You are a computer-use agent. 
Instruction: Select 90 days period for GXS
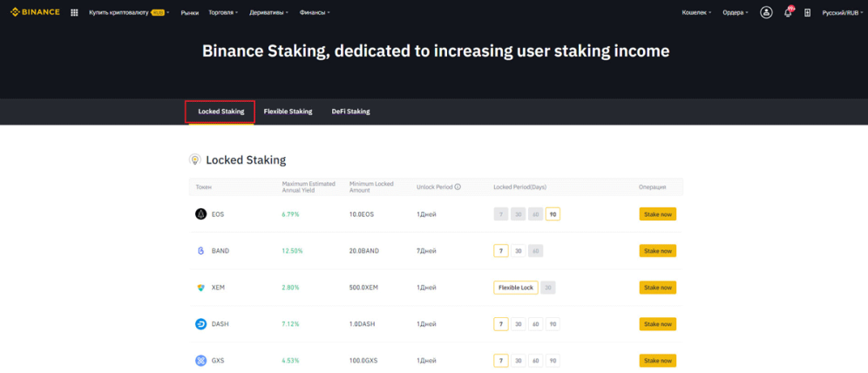(553, 361)
